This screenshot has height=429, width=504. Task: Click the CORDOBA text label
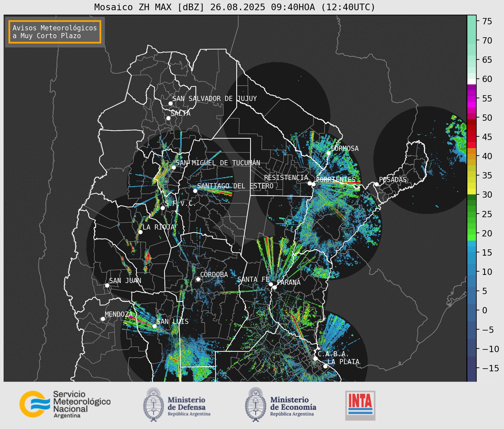(214, 275)
